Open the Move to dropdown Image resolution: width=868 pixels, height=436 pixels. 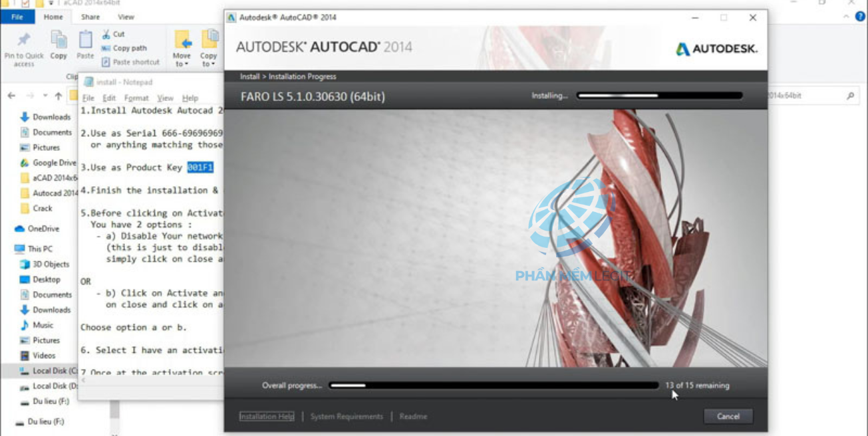click(182, 48)
